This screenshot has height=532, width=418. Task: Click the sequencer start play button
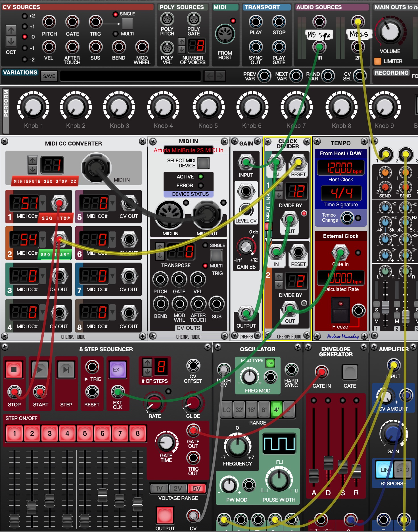pyautogui.click(x=40, y=370)
